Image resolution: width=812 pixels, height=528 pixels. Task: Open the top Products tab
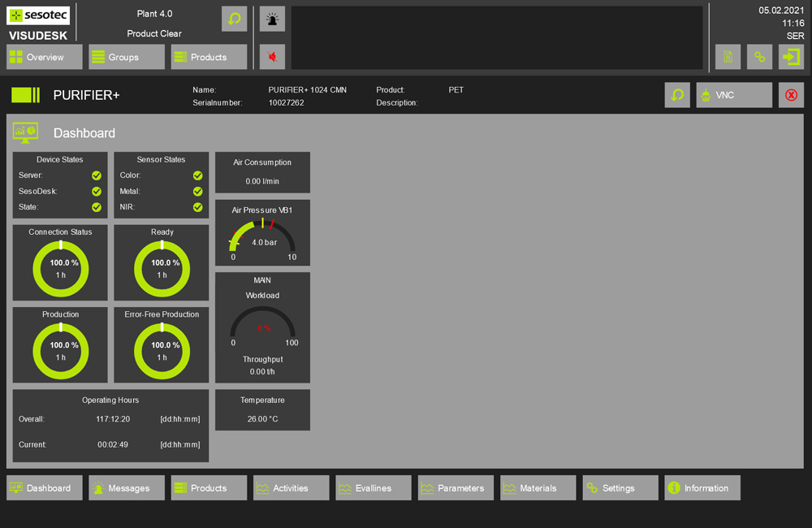coord(209,57)
